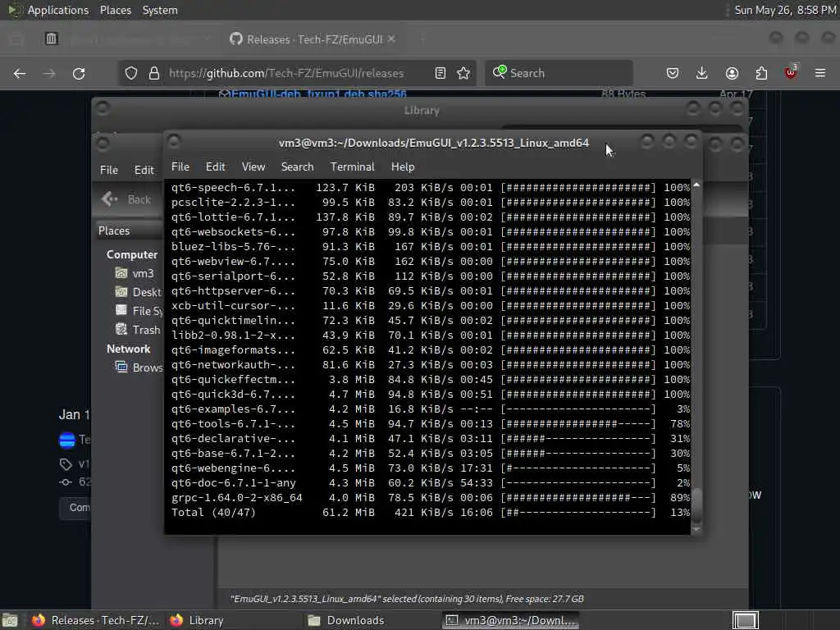Screen dimensions: 840x630
Task: Click show desktop icon in bottom panel
Action: point(10,620)
